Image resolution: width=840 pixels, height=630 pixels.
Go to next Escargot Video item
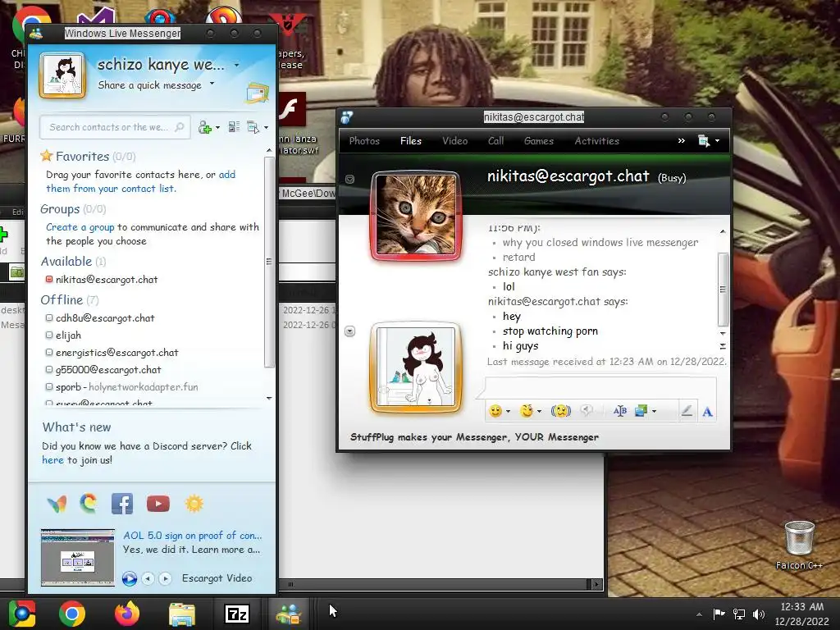click(x=166, y=578)
